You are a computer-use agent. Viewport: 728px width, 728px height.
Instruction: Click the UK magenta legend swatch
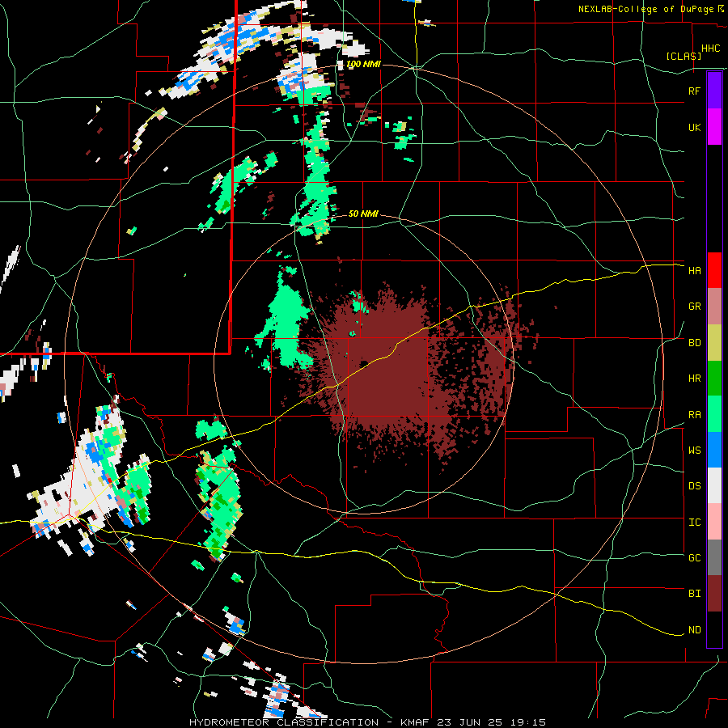click(x=714, y=127)
